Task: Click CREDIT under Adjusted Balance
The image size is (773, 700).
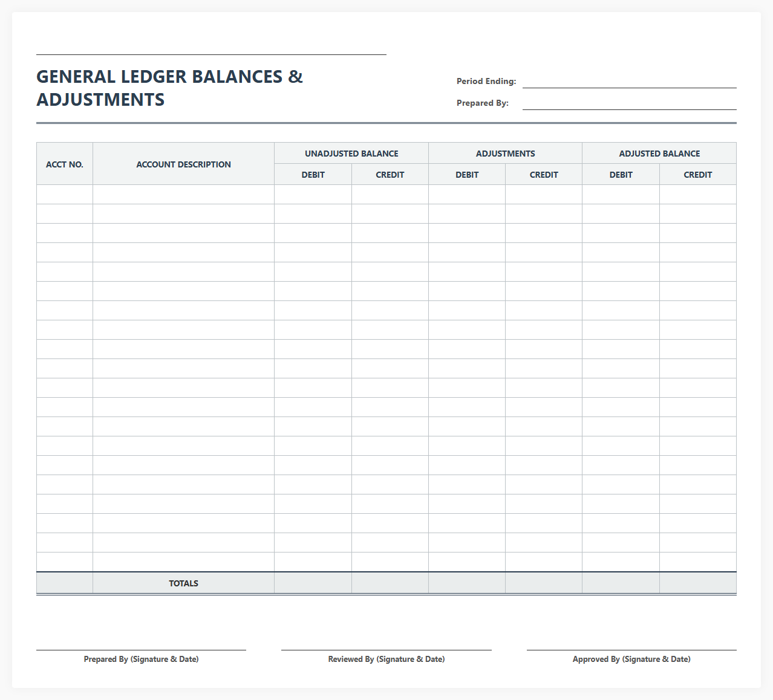Action: tap(698, 175)
